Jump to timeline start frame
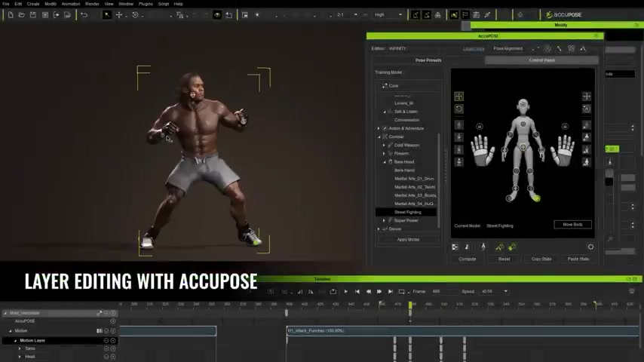The height and width of the screenshot is (362, 644). coord(357,291)
